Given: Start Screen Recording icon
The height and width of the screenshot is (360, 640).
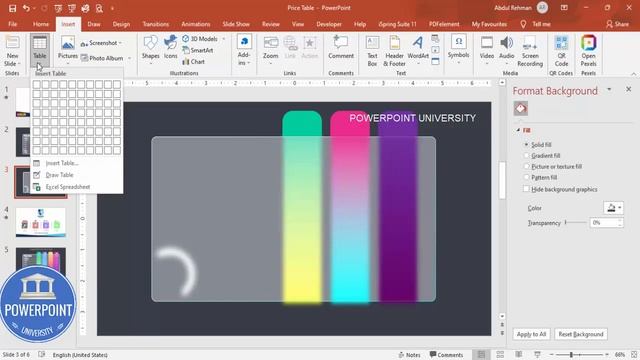Looking at the screenshot, I should (530, 43).
